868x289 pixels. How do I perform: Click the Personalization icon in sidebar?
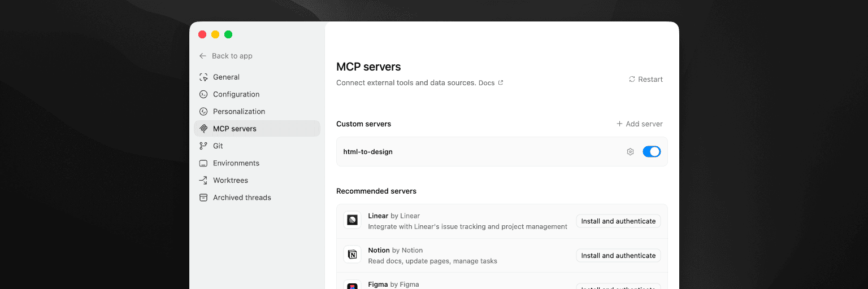tap(203, 112)
